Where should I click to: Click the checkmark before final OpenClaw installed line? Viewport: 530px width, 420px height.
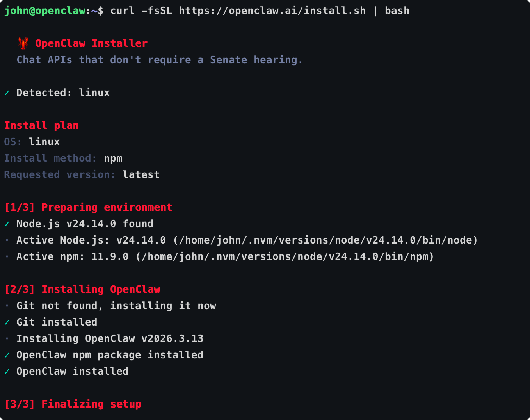(7, 372)
